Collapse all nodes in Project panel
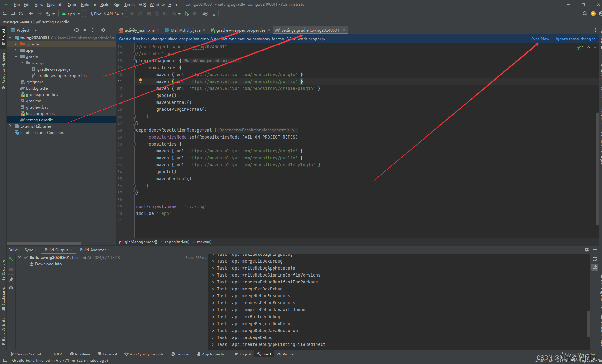This screenshot has height=364, width=602. (93, 30)
